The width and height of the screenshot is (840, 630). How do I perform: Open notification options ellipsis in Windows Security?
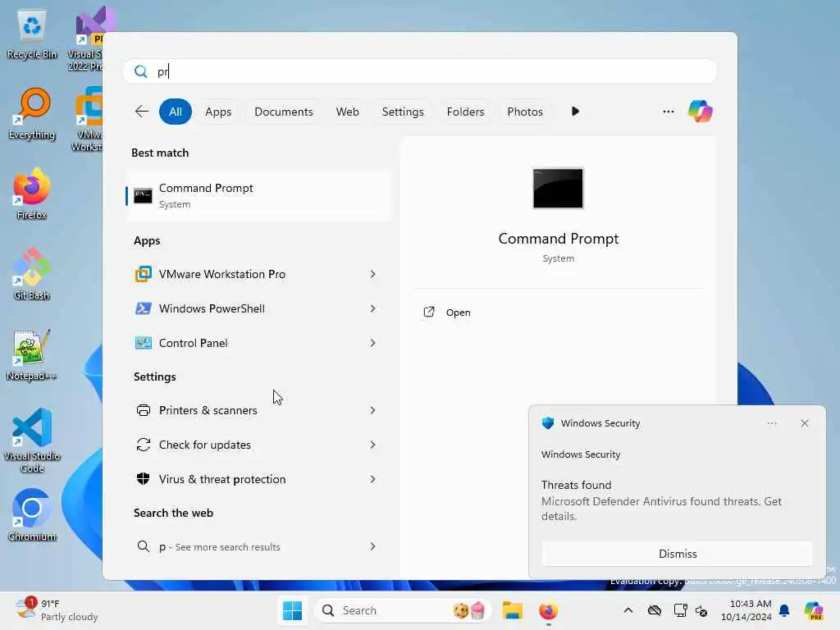tap(771, 423)
